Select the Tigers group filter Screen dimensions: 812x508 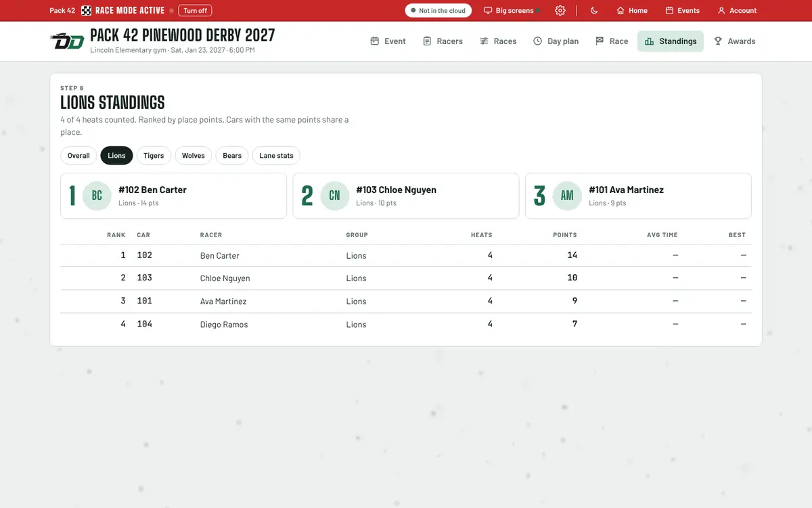point(154,156)
